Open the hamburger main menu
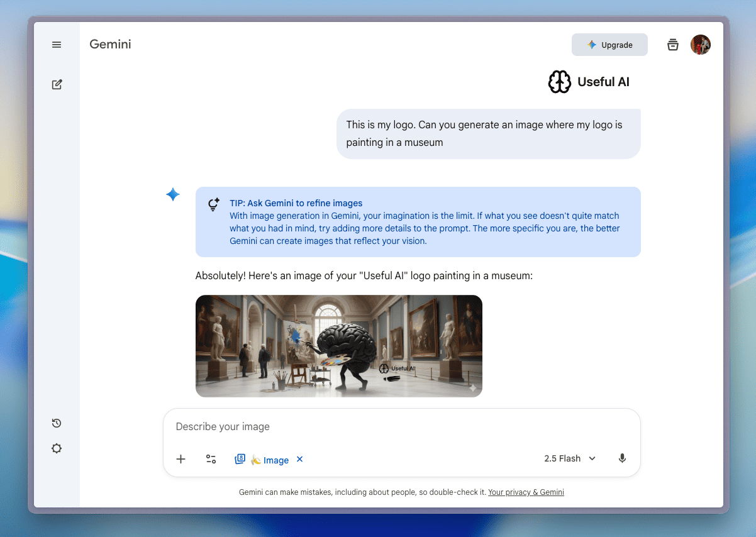This screenshot has width=756, height=537. click(x=57, y=45)
